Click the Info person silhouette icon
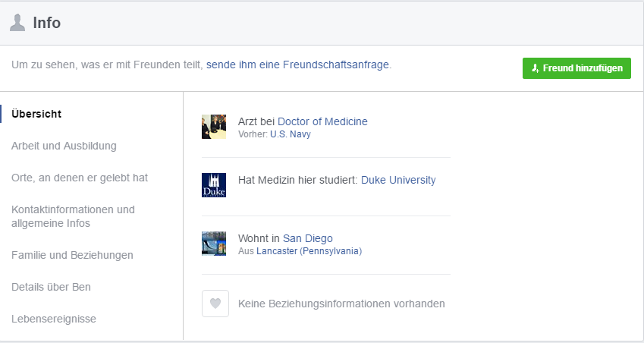The image size is (644, 343). pyautogui.click(x=17, y=23)
